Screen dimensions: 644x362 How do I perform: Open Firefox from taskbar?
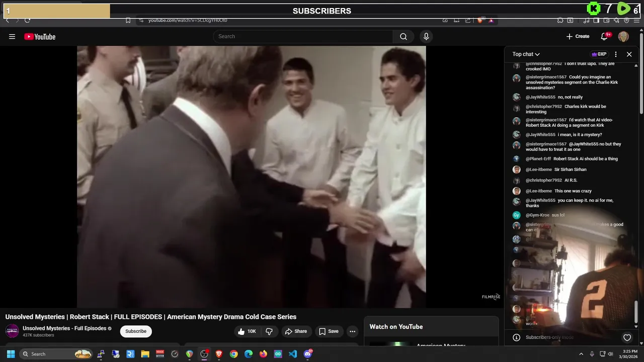pyautogui.click(x=263, y=354)
